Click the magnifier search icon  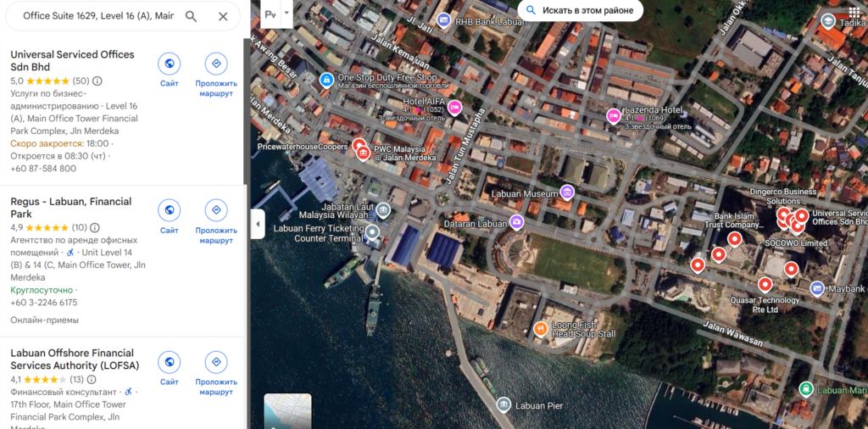(192, 16)
